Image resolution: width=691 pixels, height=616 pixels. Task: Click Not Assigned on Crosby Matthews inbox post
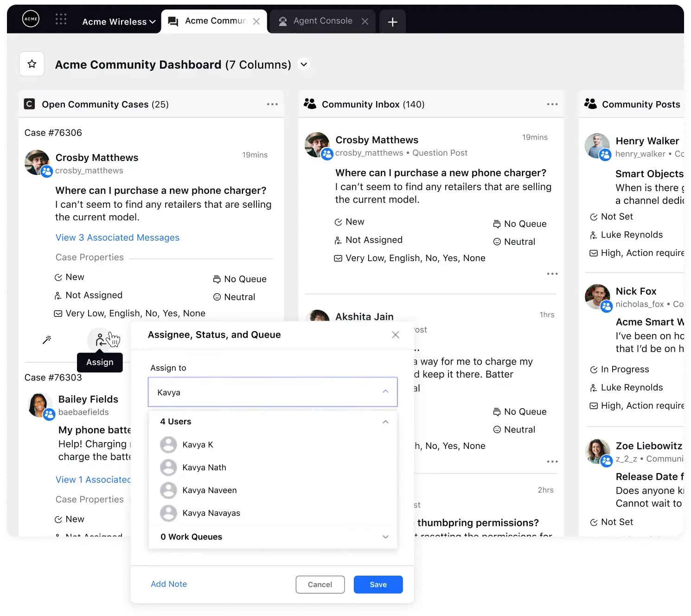369,240
